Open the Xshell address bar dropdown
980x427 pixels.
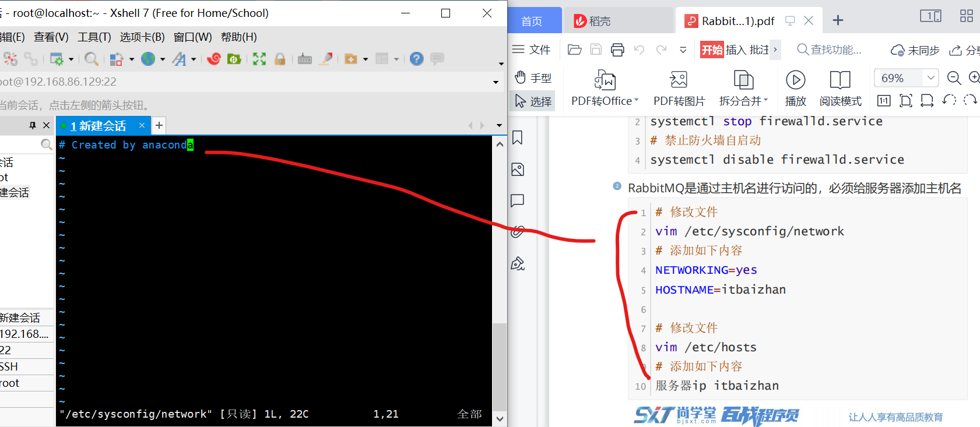pos(496,82)
